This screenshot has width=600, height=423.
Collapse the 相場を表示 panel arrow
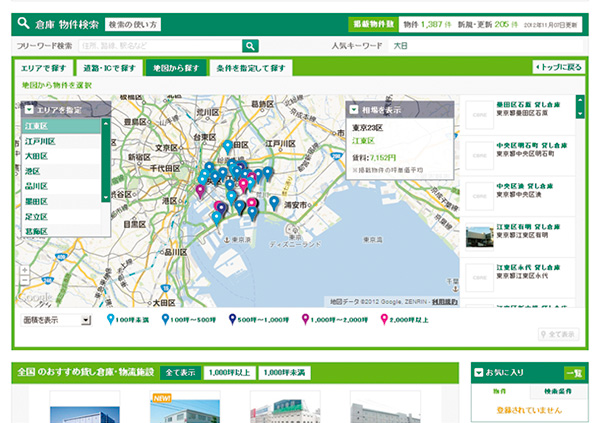tap(354, 110)
